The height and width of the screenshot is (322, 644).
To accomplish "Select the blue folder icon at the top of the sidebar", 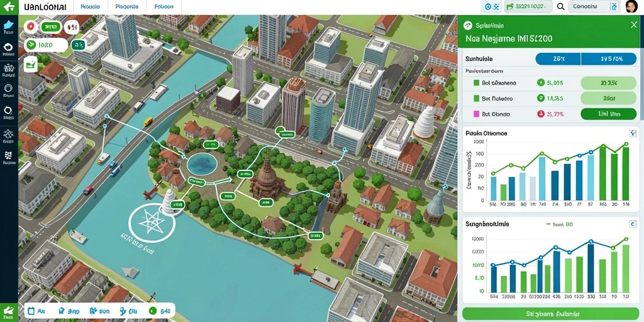I will [x=9, y=25].
